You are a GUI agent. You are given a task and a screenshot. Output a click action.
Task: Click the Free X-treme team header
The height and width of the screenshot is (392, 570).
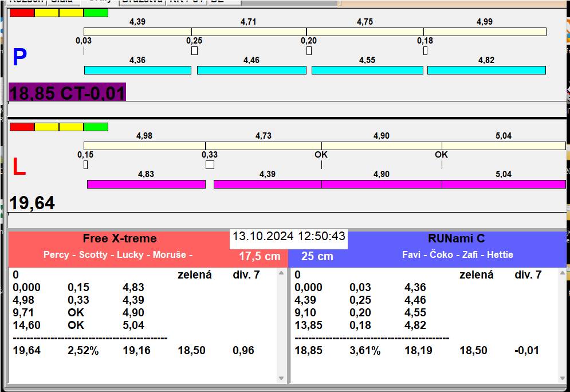pyautogui.click(x=119, y=239)
